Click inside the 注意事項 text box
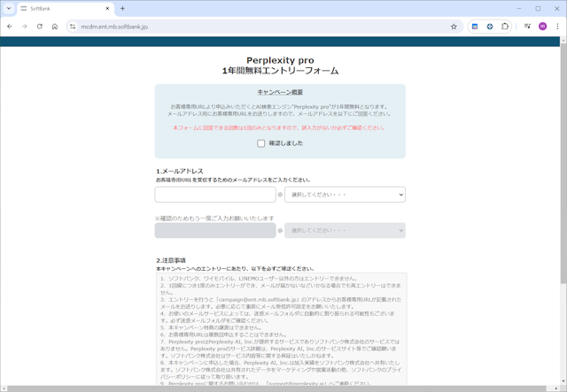The width and height of the screenshot is (567, 392). click(x=282, y=329)
